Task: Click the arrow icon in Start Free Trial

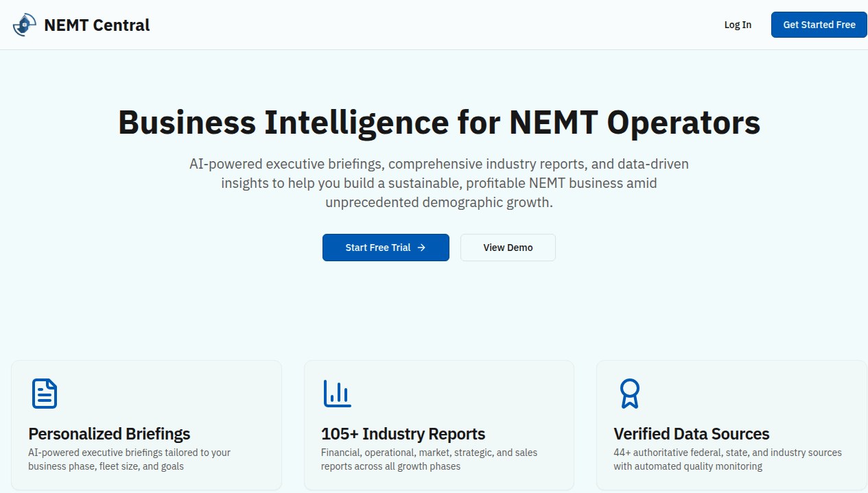Action: coord(421,248)
